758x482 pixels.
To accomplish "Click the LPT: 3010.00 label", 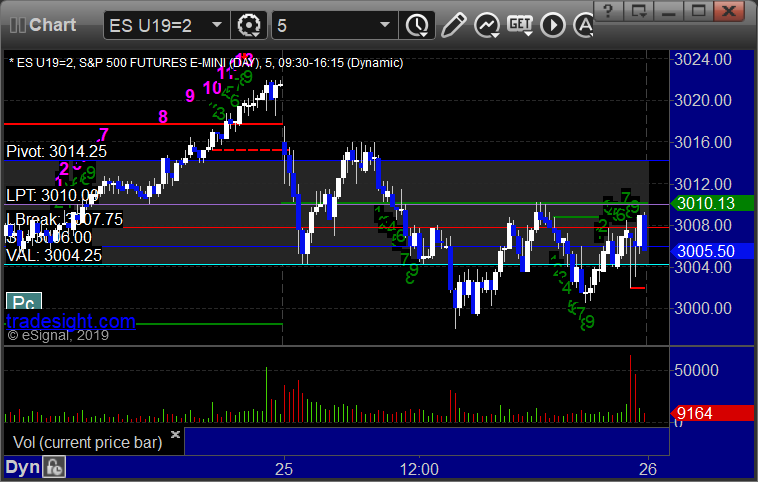I will coord(52,196).
